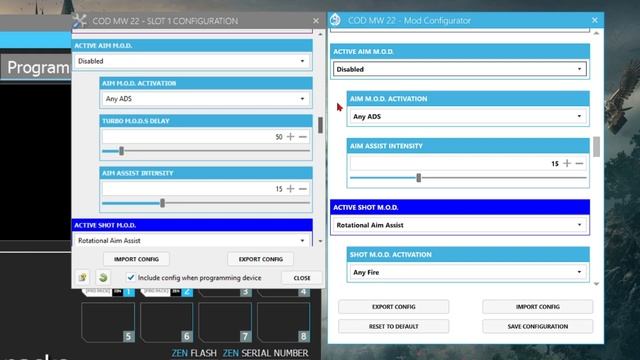Select memory slot 3 in the background window
The image size is (640, 360).
[x=224, y=292]
